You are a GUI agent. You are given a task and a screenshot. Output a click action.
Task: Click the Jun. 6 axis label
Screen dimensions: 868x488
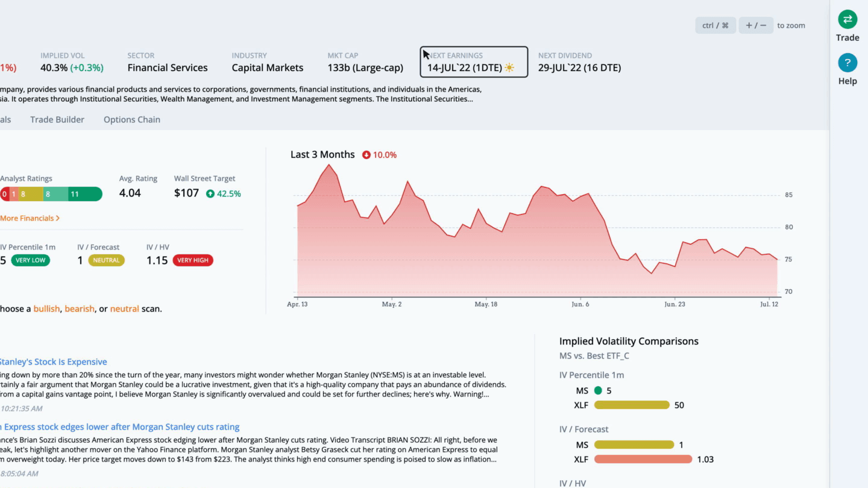(x=580, y=304)
